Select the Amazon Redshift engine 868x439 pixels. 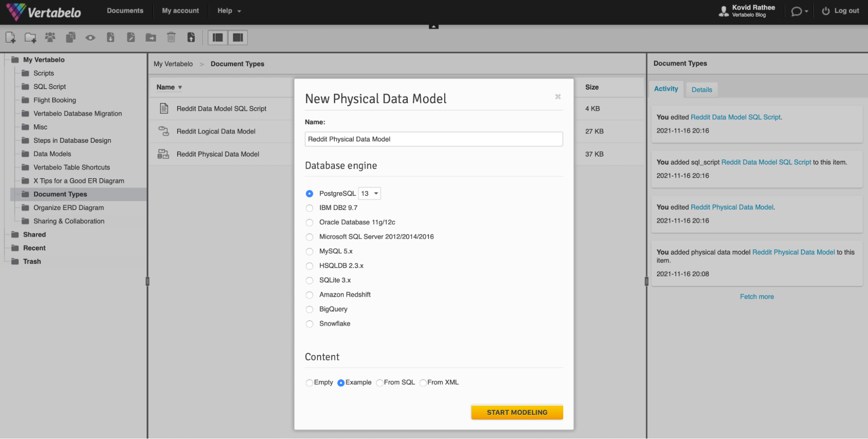point(309,295)
